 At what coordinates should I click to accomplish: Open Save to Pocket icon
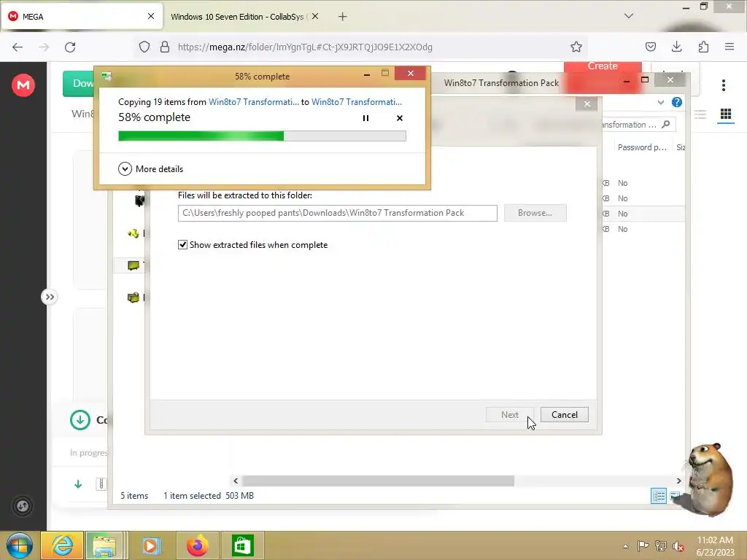pos(651,47)
